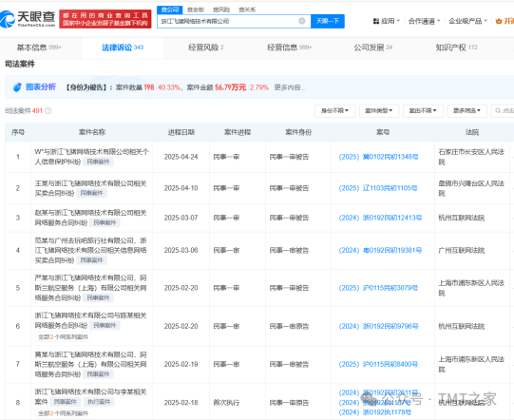
Task: Click the 民事案件 tag in row 1
Action: pyautogui.click(x=99, y=162)
